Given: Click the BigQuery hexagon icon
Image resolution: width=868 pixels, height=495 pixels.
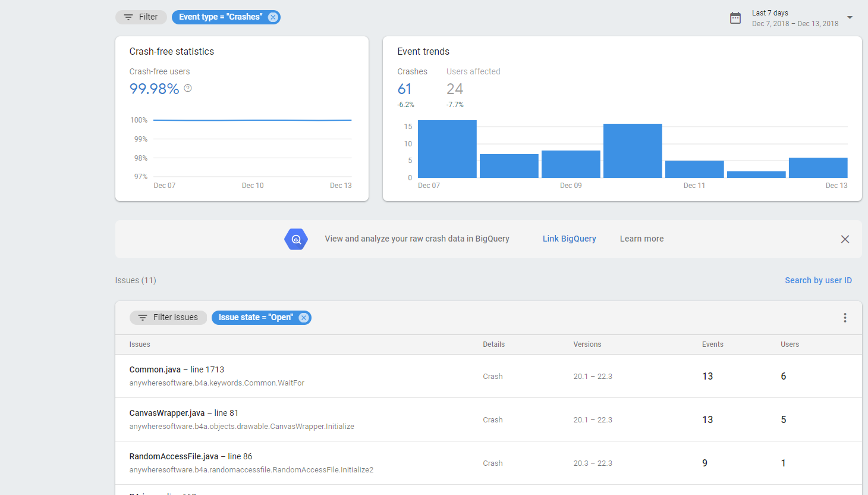Looking at the screenshot, I should point(296,239).
